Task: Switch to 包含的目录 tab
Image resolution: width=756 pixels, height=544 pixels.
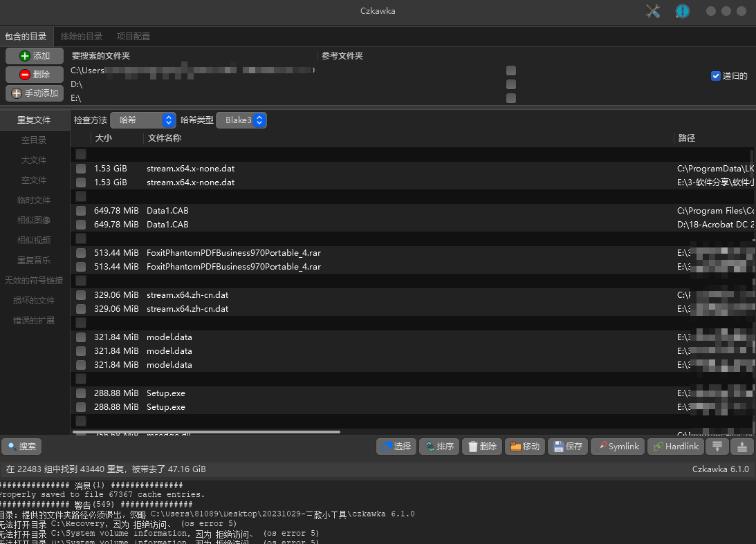Action: click(26, 37)
